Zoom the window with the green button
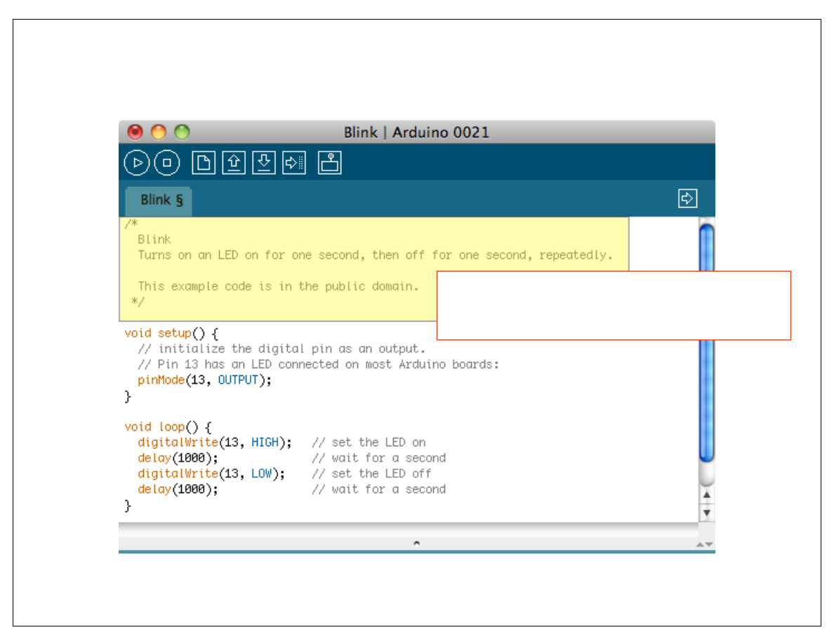This screenshot has height=644, width=834. click(182, 132)
